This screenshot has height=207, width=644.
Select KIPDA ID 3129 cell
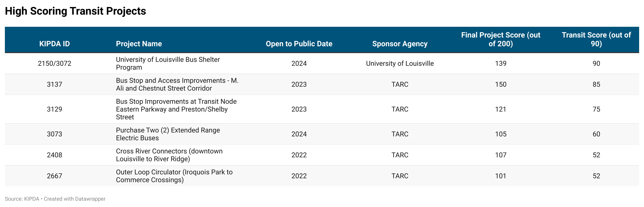tap(54, 109)
